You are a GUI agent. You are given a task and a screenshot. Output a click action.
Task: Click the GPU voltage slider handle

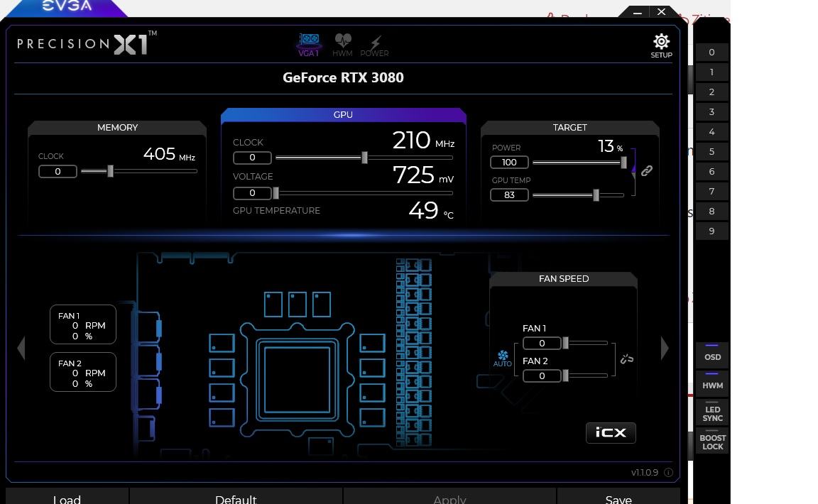click(x=276, y=193)
